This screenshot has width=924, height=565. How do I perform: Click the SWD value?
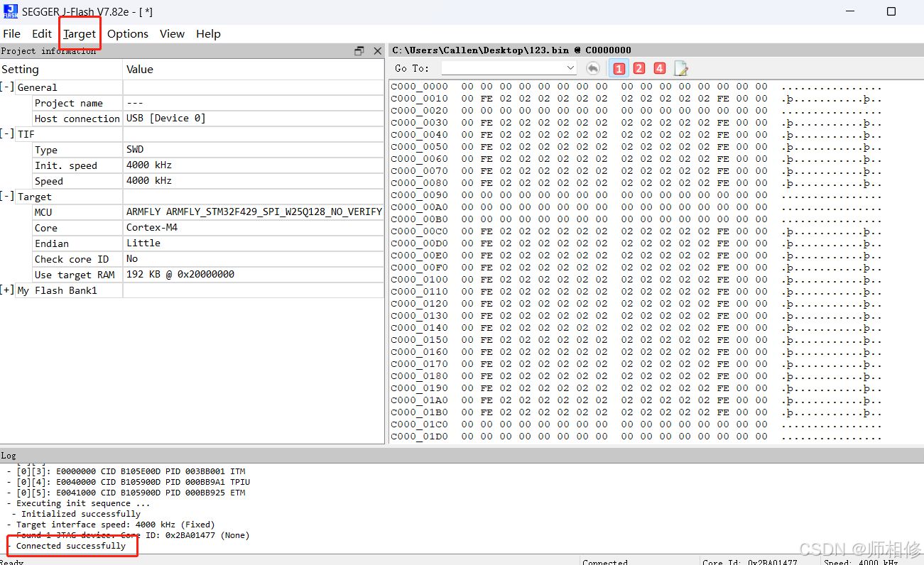point(135,149)
